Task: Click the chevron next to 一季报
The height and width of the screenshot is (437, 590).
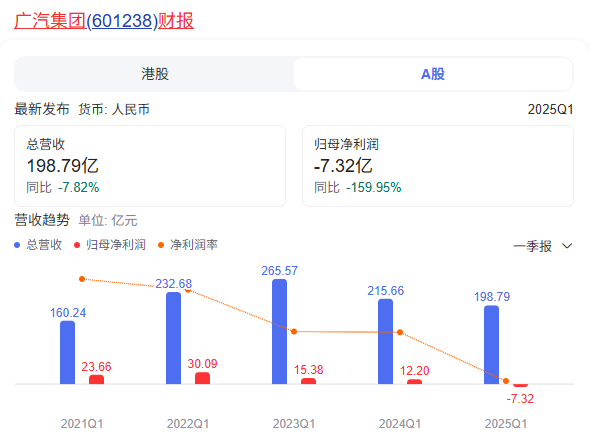Action: tap(567, 246)
